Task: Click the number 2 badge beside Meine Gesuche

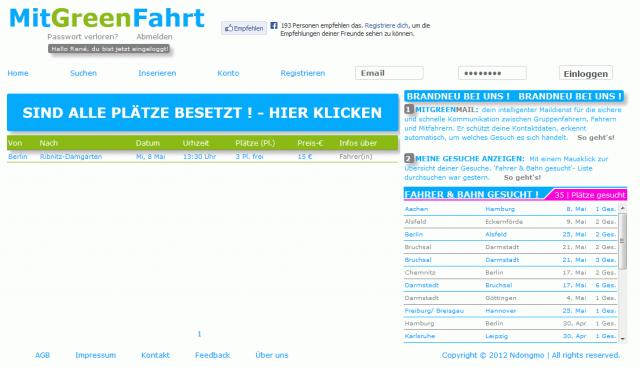Action: (x=409, y=158)
